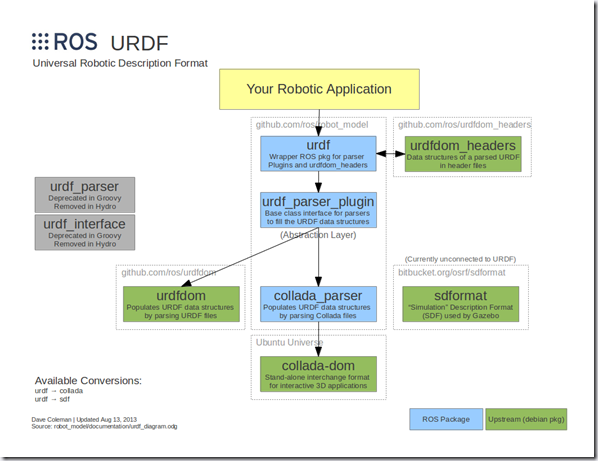Click the gray 'urdf_parser' deprecated box
The width and height of the screenshot is (598, 461).
point(85,195)
